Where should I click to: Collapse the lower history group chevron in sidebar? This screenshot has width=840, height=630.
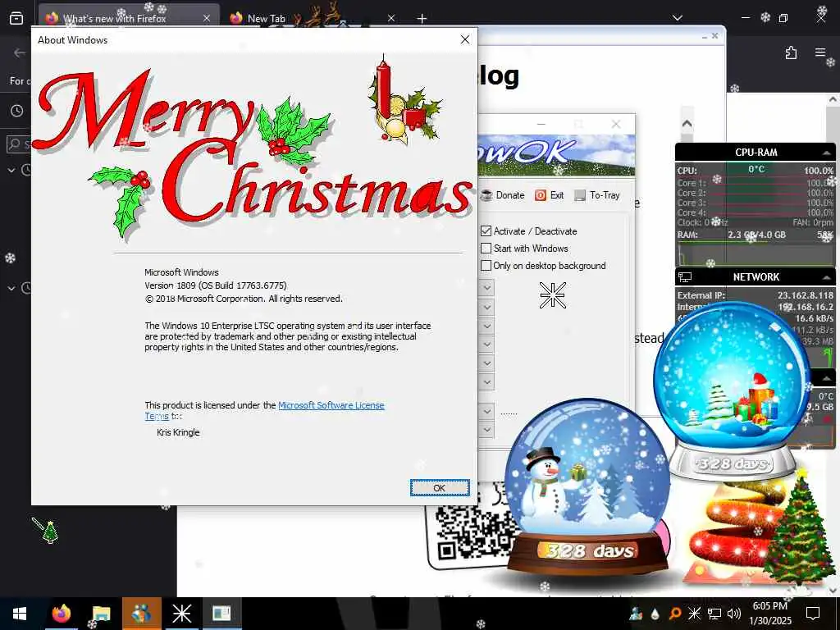click(11, 288)
